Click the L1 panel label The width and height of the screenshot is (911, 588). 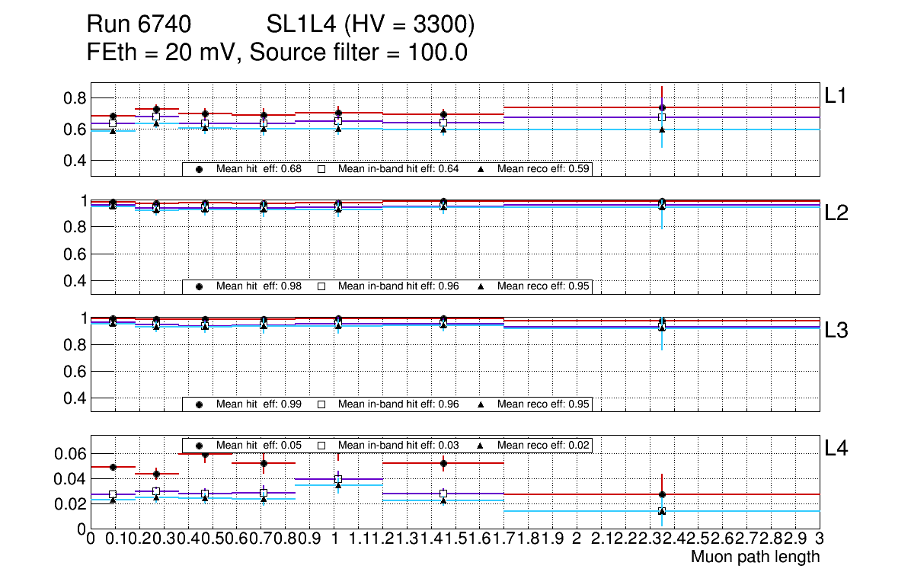[836, 95]
